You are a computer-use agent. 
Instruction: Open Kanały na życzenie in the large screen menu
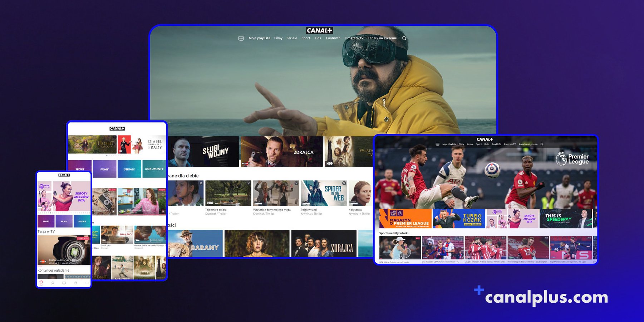coord(382,38)
